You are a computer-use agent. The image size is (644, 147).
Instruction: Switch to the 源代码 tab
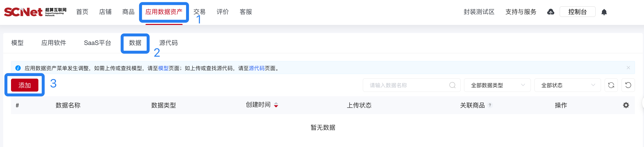(x=168, y=43)
